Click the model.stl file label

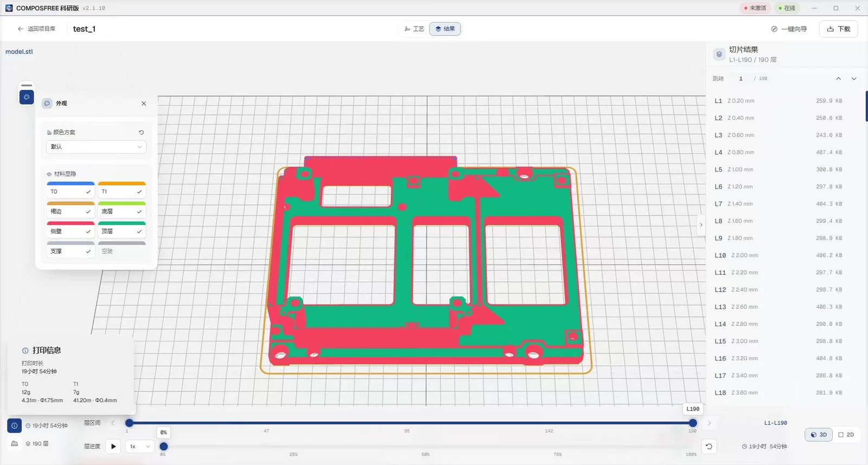19,52
